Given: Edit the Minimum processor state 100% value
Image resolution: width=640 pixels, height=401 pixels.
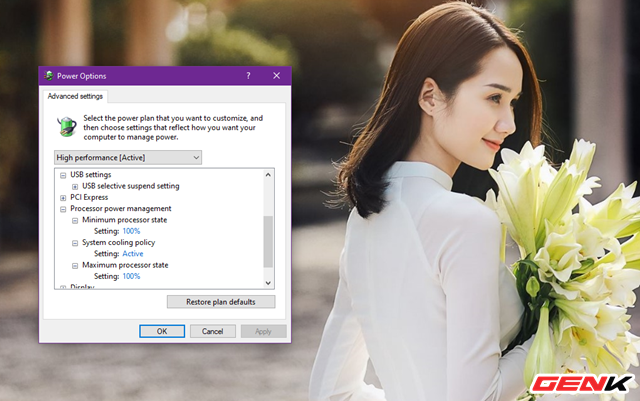Looking at the screenshot, I should pos(131,231).
